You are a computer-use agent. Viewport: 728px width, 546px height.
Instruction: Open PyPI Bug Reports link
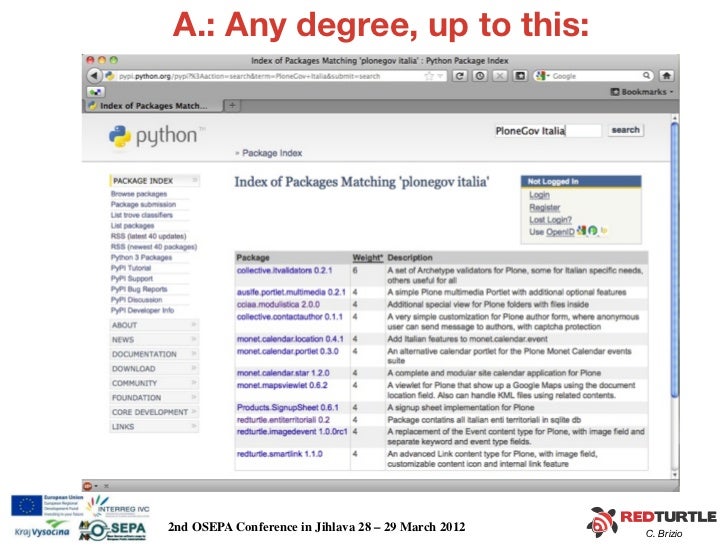coord(139,289)
